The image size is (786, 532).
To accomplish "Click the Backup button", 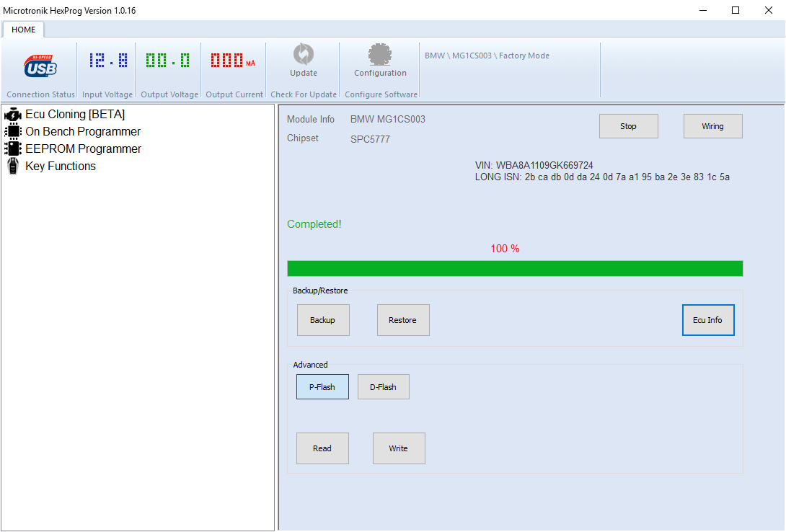I will tap(323, 320).
